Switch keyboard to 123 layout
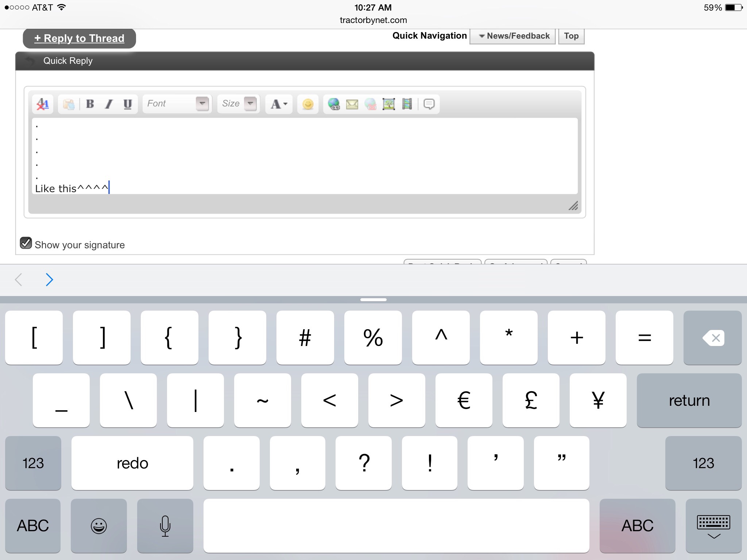This screenshot has width=747, height=560. pos(33,463)
